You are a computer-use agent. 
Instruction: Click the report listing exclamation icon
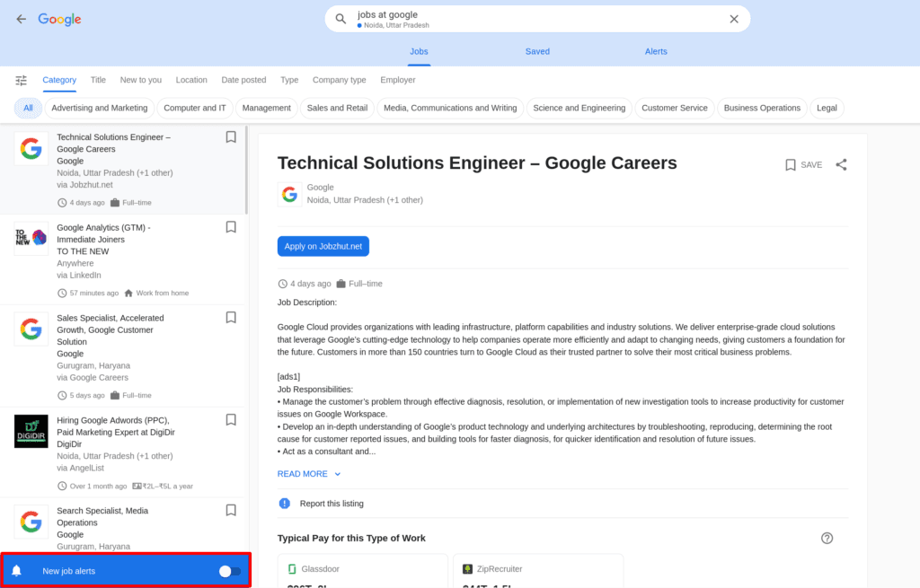(285, 504)
